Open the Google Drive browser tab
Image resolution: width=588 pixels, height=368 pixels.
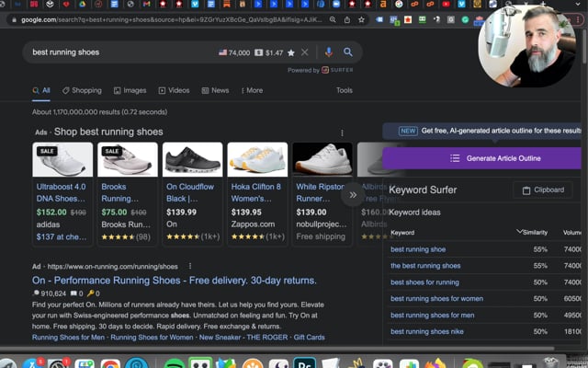point(82,4)
